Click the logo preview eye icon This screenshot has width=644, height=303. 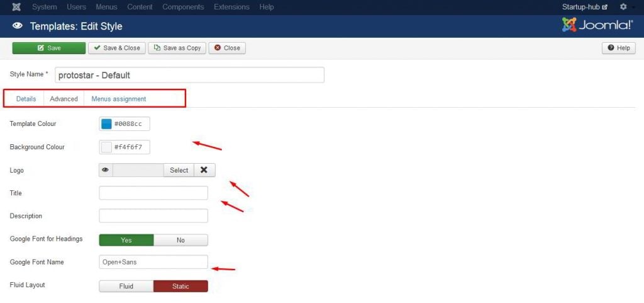pyautogui.click(x=106, y=170)
